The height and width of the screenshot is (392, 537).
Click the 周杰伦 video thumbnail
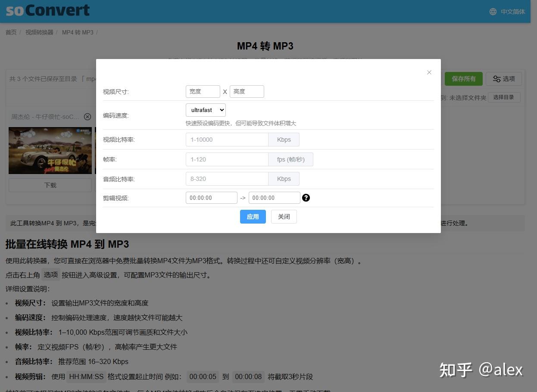(x=50, y=150)
